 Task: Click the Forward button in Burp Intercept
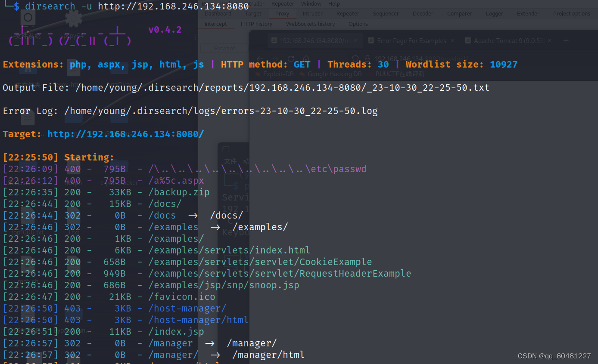point(224,49)
